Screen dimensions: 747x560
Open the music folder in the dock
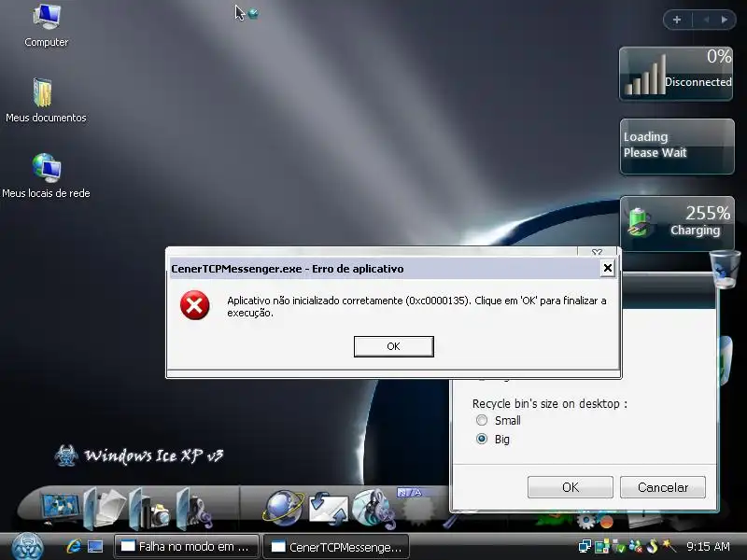pyautogui.click(x=193, y=509)
